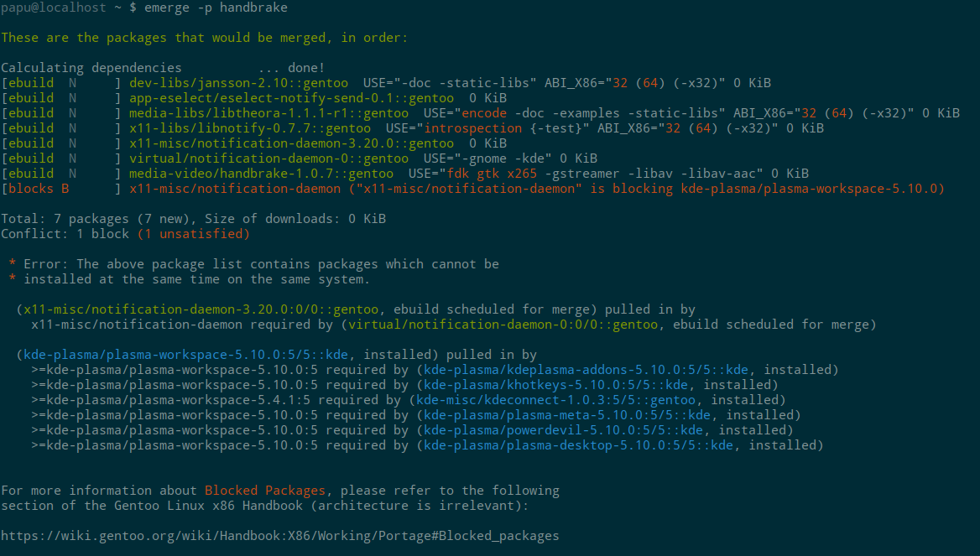Viewport: 980px width, 556px height.
Task: Click kde-plasma/kdeplasma-addons-5.10.0 package text
Action: point(586,370)
